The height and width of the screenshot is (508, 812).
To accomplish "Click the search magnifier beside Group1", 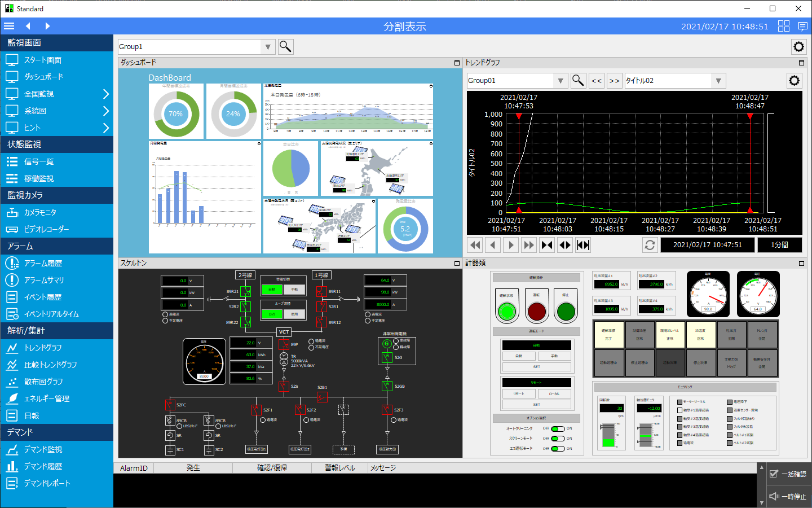I will tap(286, 47).
